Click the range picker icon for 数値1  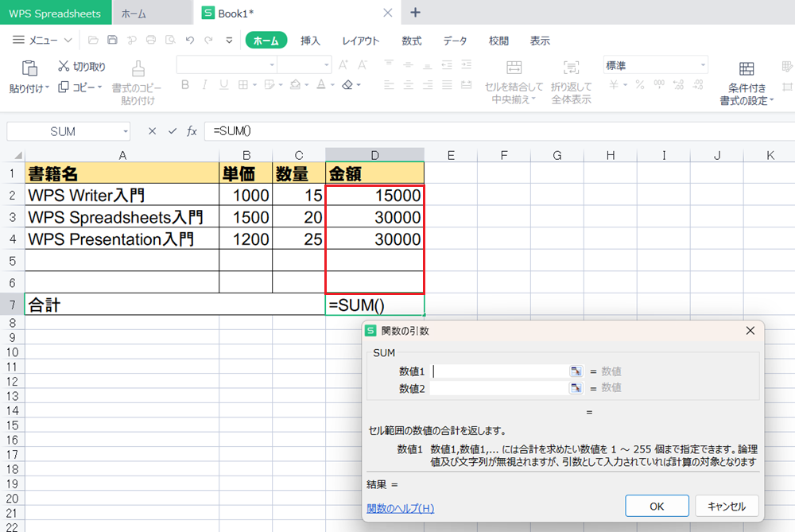(x=576, y=371)
